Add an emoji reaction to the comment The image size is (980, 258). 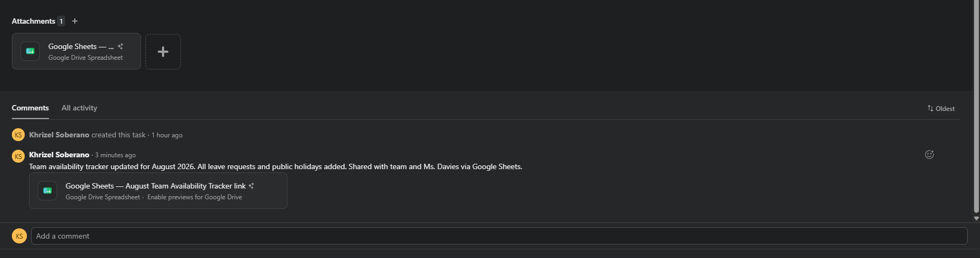929,155
